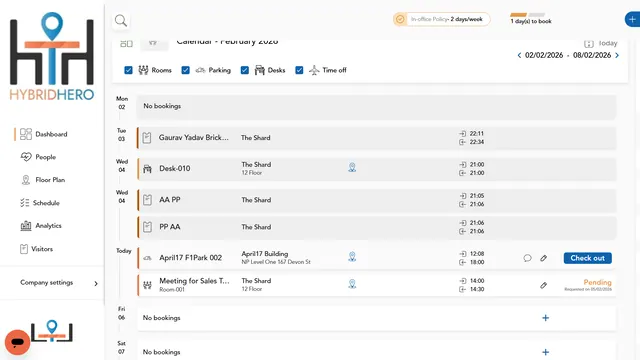Click desk icon on Desk-010 row

point(147,169)
